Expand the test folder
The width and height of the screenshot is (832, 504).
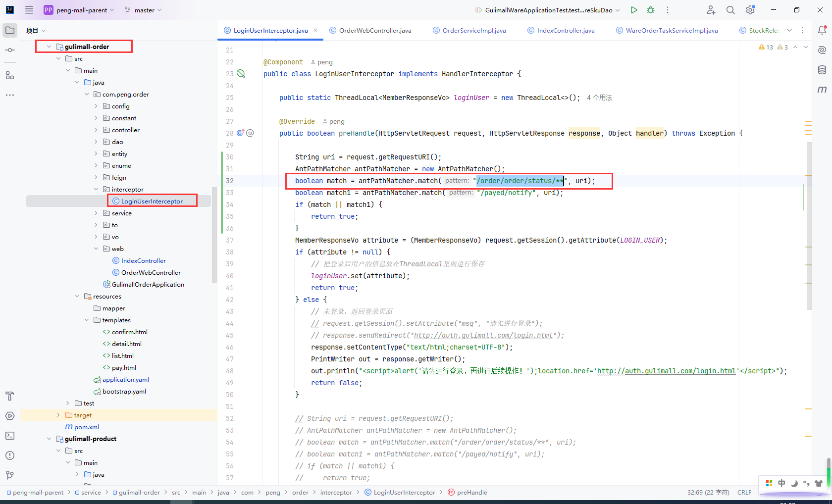point(68,403)
